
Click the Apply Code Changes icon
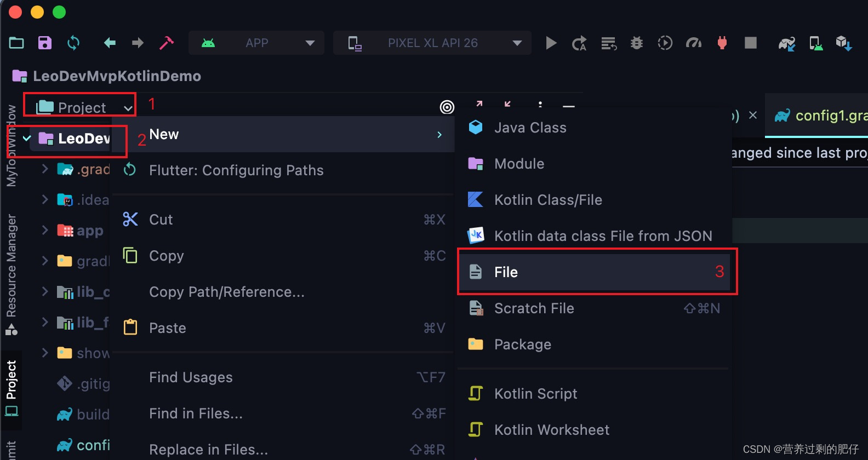point(608,43)
